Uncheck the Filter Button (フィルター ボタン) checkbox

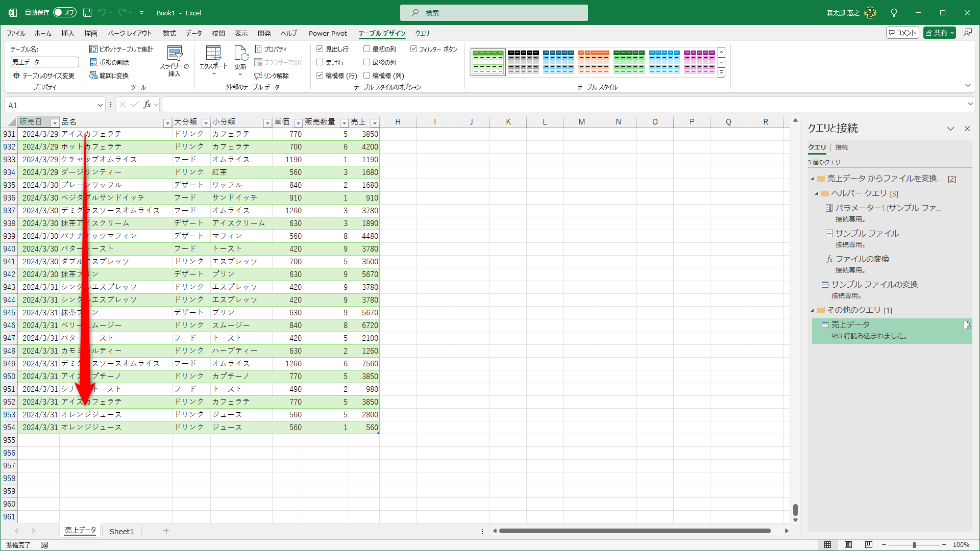pyautogui.click(x=413, y=49)
